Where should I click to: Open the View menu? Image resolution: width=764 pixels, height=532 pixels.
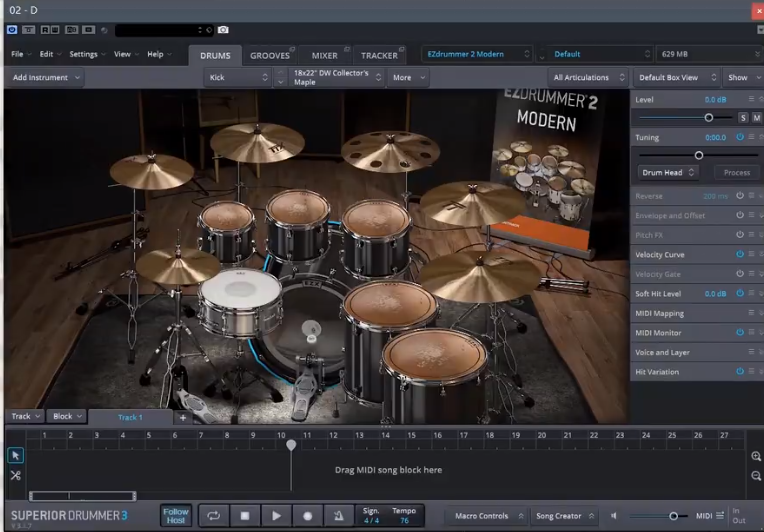[x=126, y=54]
